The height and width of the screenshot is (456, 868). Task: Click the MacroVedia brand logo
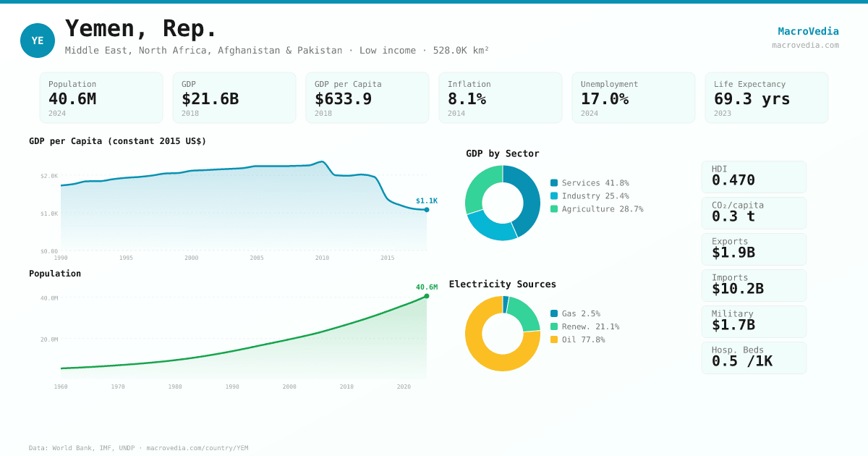pos(808,31)
